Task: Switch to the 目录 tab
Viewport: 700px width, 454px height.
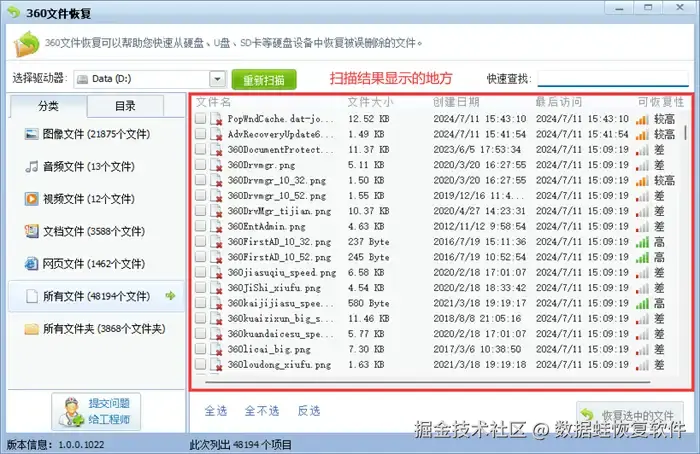Action: coord(125,106)
